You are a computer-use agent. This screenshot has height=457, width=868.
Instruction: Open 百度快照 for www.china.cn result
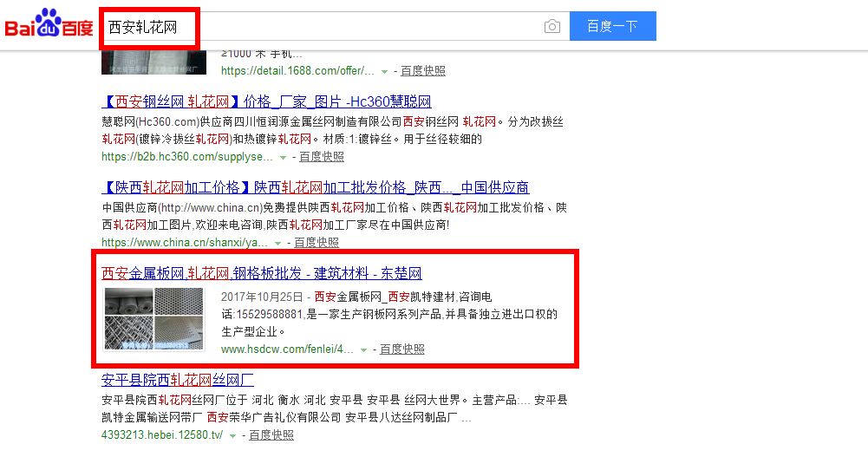point(317,243)
